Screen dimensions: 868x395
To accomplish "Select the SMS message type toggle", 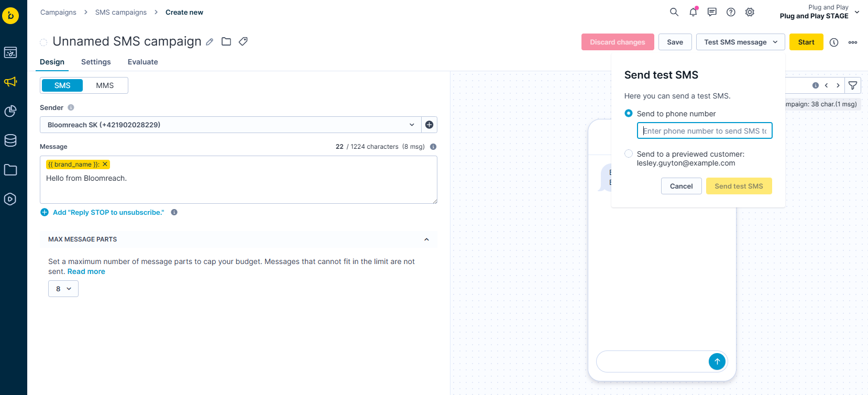I will pyautogui.click(x=62, y=85).
